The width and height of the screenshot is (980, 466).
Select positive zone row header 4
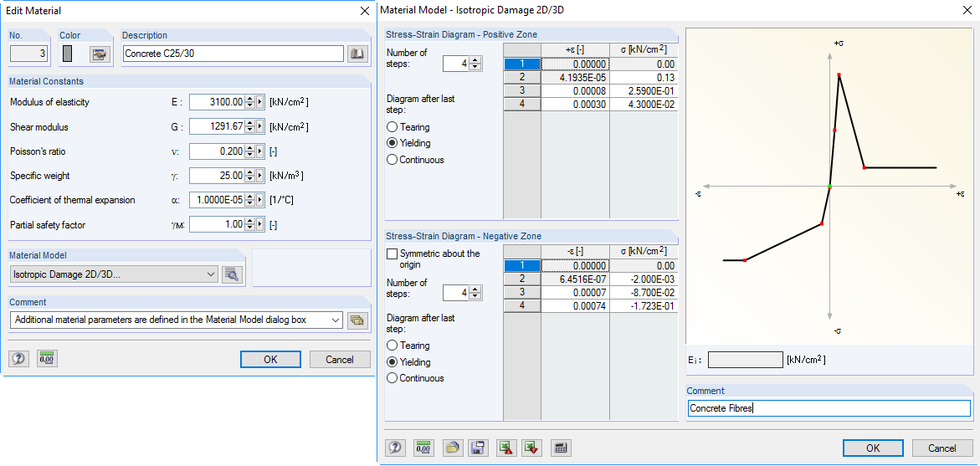522,105
